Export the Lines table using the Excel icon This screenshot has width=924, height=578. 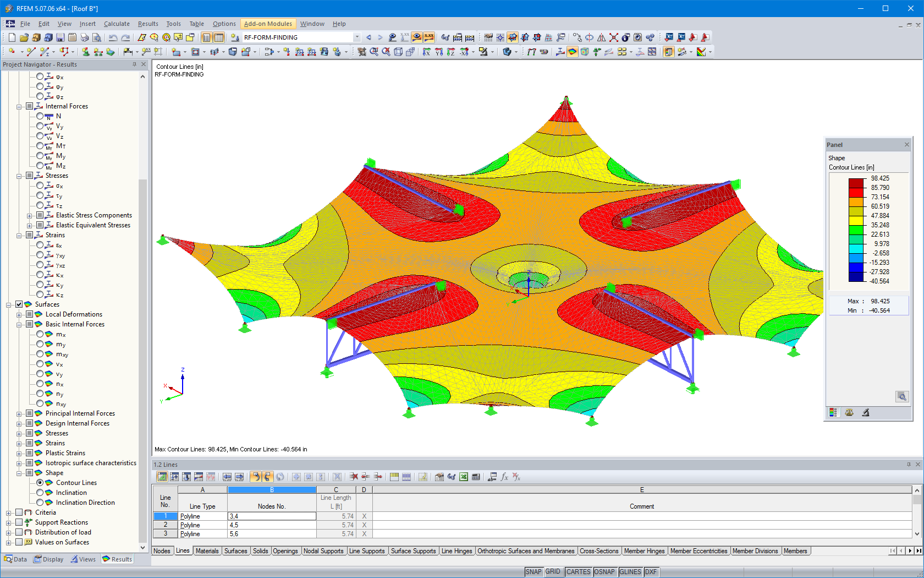(x=465, y=477)
